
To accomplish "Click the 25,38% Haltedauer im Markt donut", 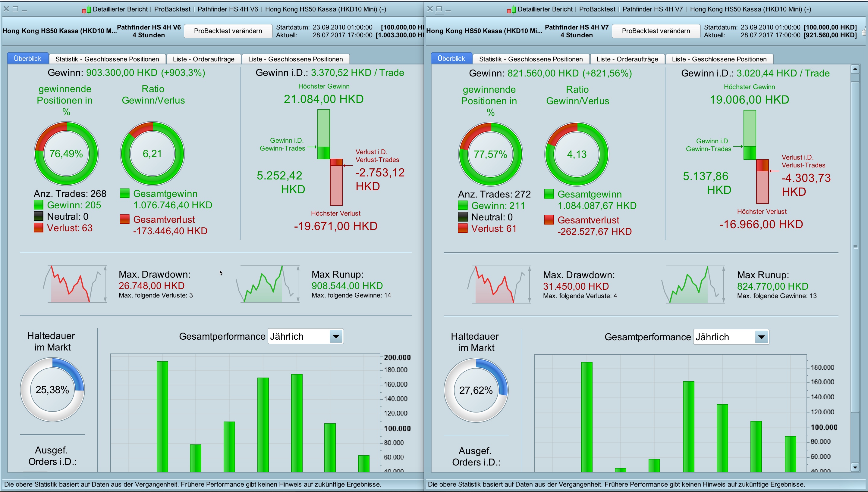I will [x=52, y=390].
